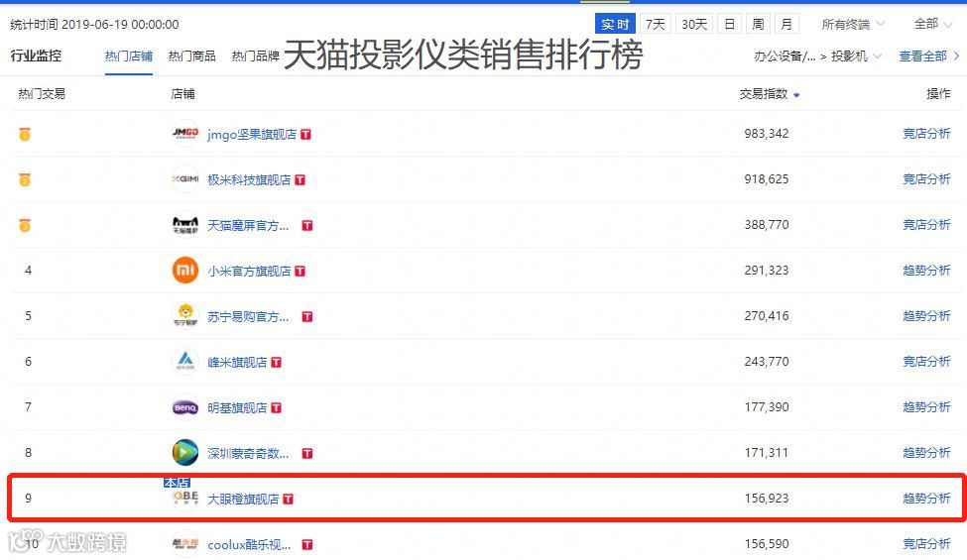Click the Suning lion logo icon
The height and width of the screenshot is (560, 967).
185,316
